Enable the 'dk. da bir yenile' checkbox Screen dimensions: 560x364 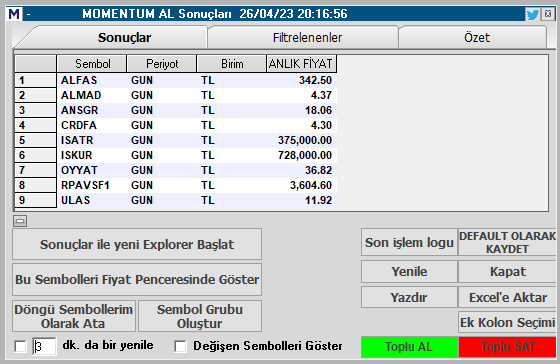[20, 346]
